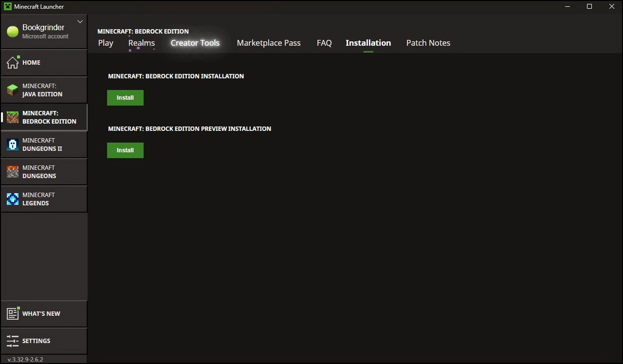Select the Installation tab
This screenshot has height=364, width=623.
click(x=368, y=43)
